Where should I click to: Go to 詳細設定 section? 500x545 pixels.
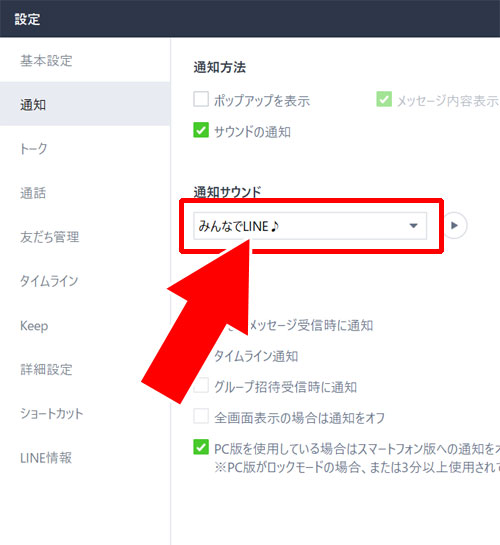point(46,369)
